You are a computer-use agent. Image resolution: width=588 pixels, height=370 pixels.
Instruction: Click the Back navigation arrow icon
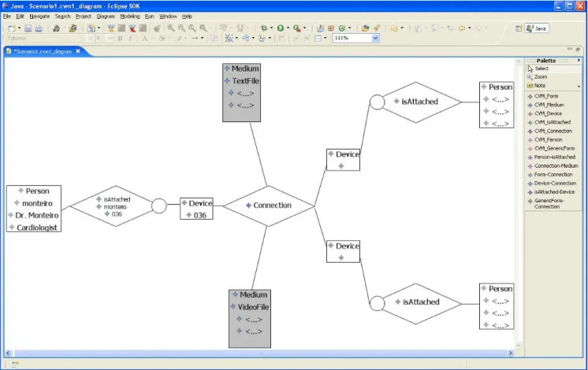(x=462, y=28)
